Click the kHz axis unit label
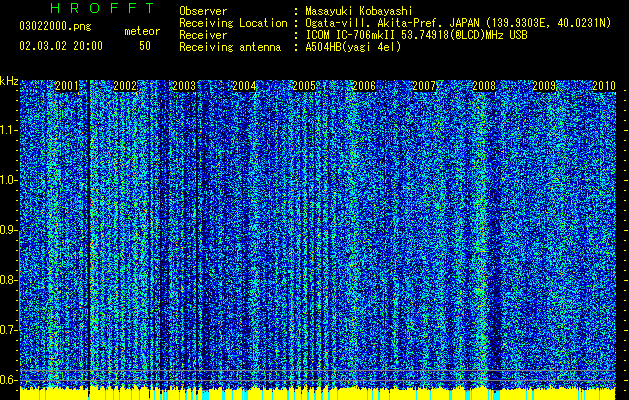The width and height of the screenshot is (629, 400). 9,81
